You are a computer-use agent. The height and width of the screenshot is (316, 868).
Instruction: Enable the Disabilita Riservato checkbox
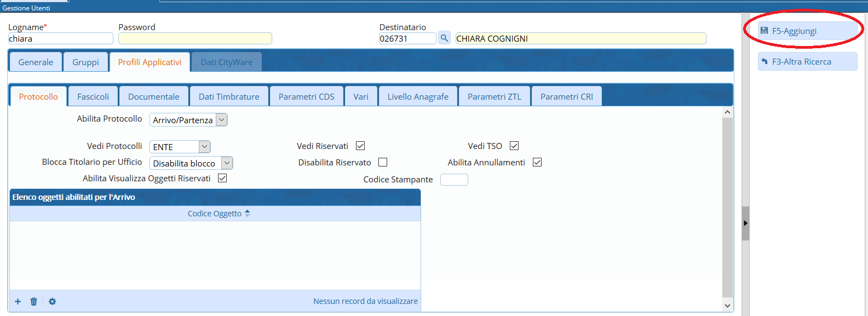pos(383,162)
